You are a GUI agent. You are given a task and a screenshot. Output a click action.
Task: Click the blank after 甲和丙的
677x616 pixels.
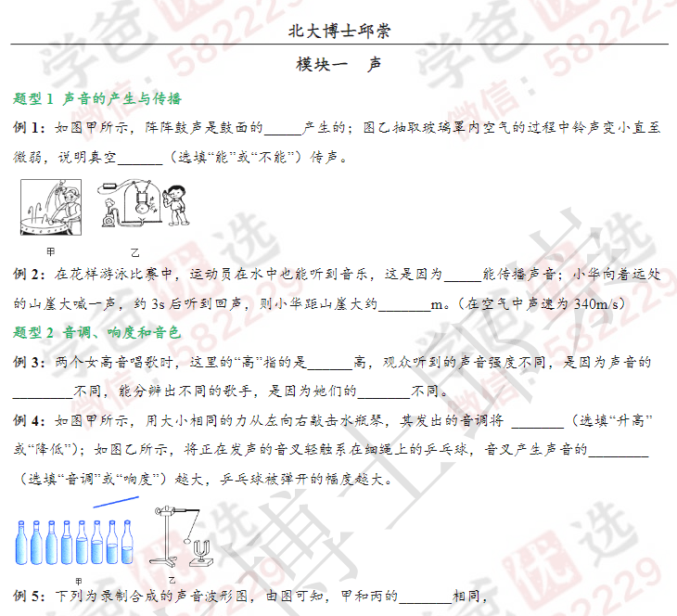(x=426, y=597)
